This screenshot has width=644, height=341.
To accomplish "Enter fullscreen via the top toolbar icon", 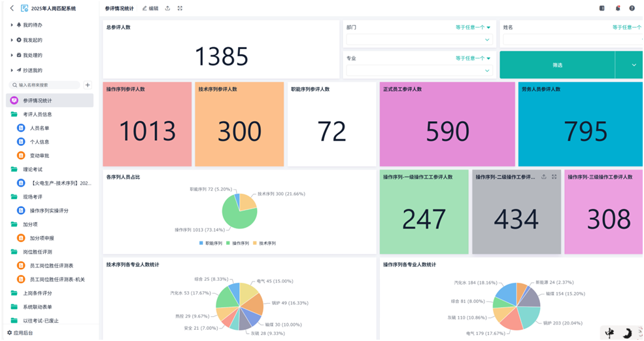I will tap(180, 9).
